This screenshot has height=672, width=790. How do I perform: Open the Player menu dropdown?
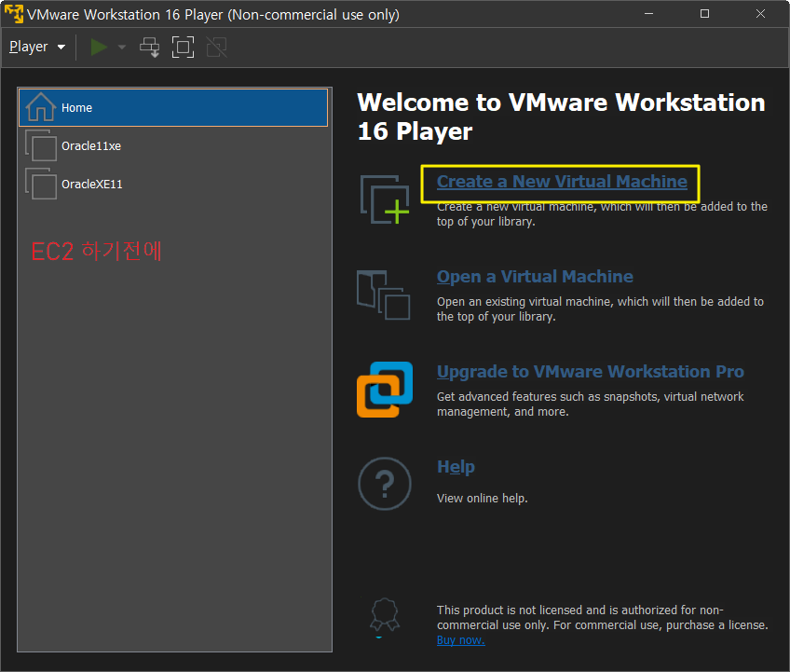point(37,47)
